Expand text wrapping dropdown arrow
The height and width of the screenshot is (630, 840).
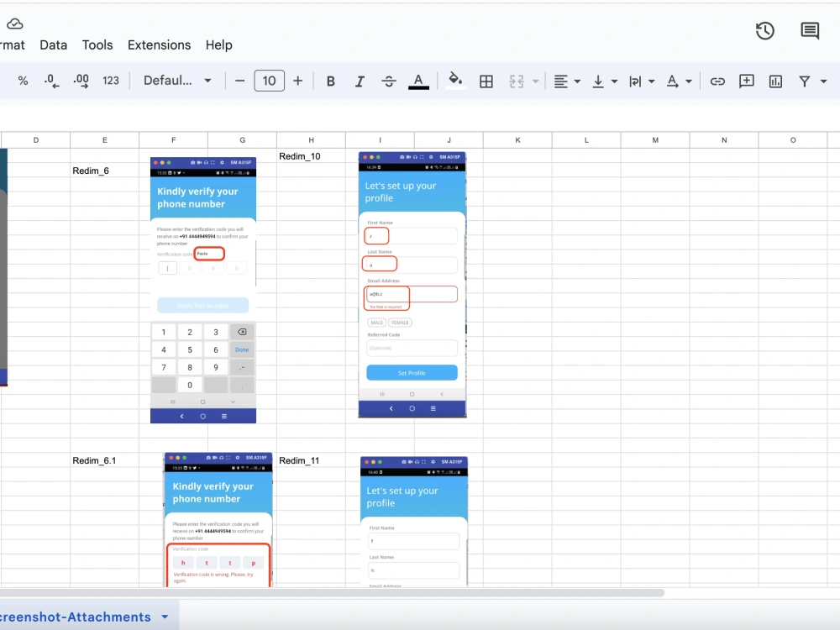pyautogui.click(x=652, y=81)
